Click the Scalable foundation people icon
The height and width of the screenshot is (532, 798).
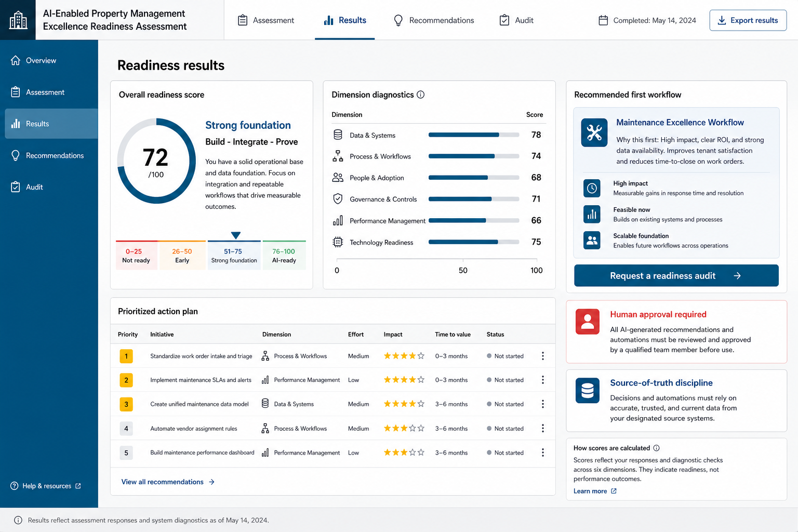[592, 240]
